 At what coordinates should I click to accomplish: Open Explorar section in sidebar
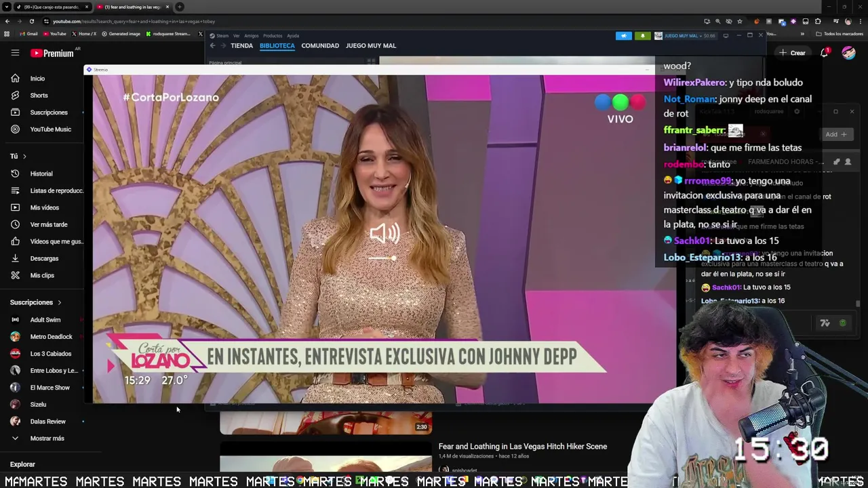coord(22,464)
